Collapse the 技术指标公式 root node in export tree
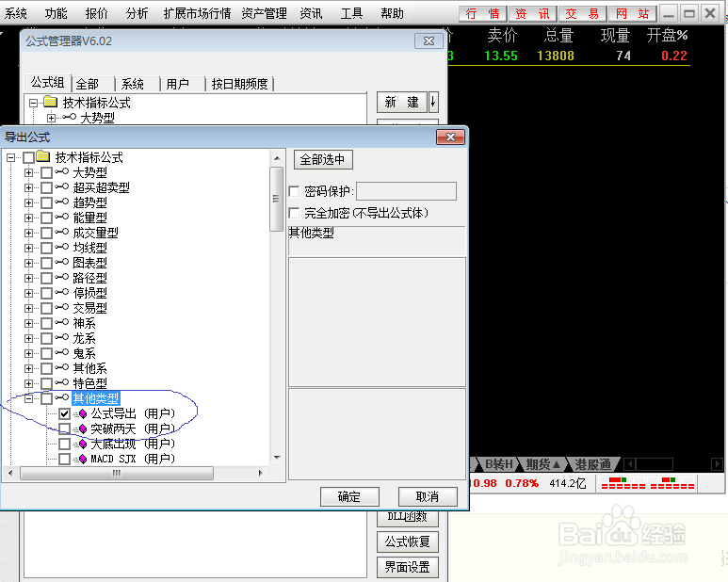Image resolution: width=728 pixels, height=582 pixels. tap(10, 158)
